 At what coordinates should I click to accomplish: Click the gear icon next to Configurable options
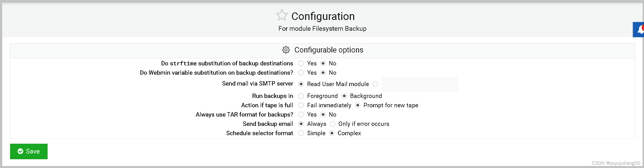point(286,50)
